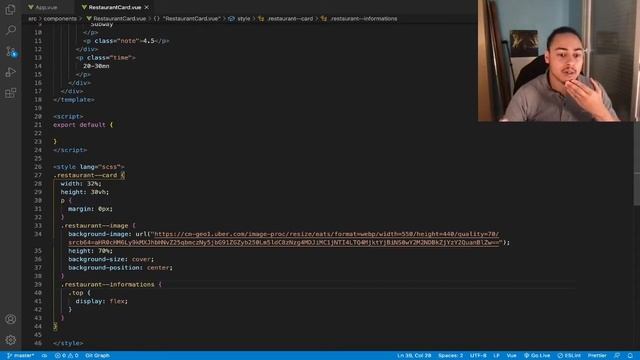The width and height of the screenshot is (640, 360).
Task: Click the Ln 39, Col 28 cursor position
Action: [414, 356]
